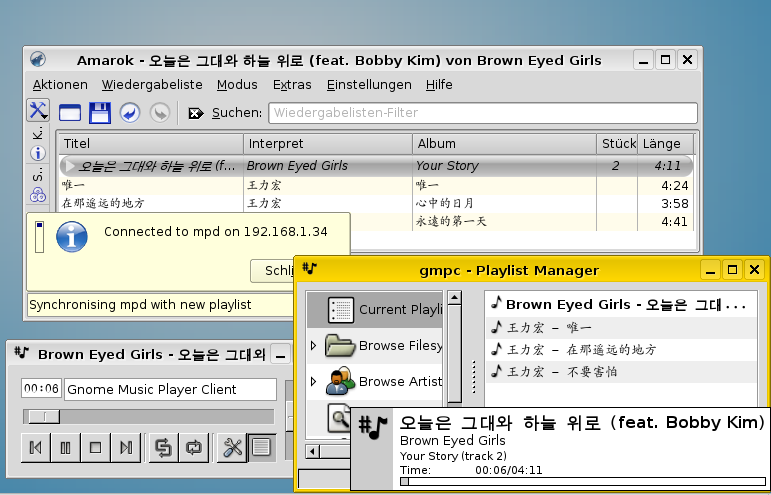Viewport: 771px width, 495px height.
Task: Expand the Browse Artist tree node
Action: coord(314,381)
